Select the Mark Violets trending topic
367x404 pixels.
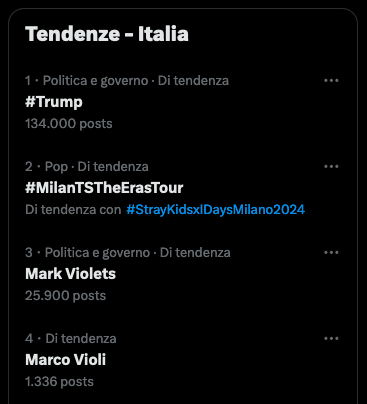click(70, 274)
